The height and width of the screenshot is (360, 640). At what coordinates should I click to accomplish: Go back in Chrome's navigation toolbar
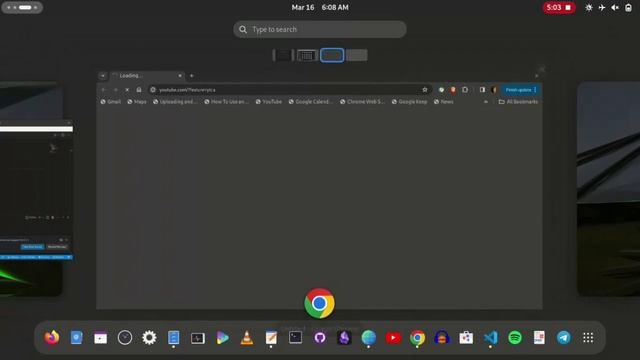104,90
